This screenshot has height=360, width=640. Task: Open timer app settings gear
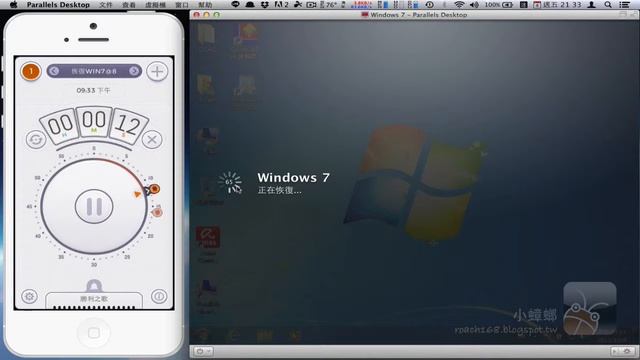[x=29, y=296]
